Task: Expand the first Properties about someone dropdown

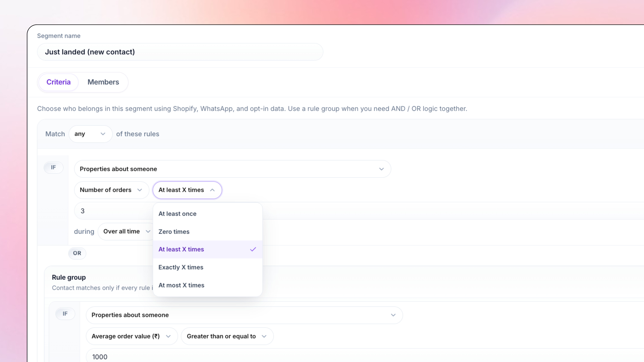Action: coord(232,169)
